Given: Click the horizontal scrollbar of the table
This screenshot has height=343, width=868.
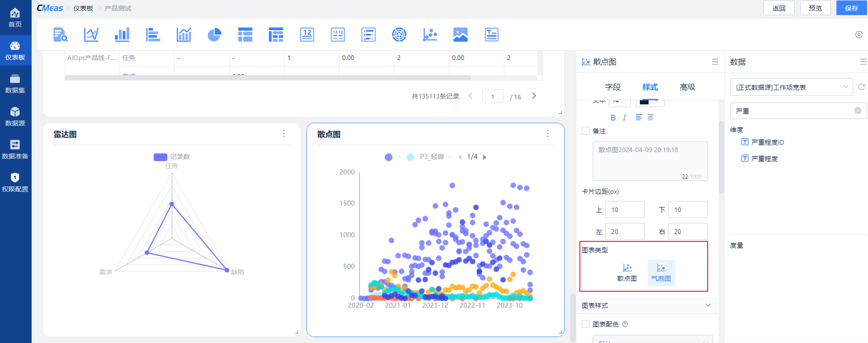Looking at the screenshot, I should pos(268,78).
